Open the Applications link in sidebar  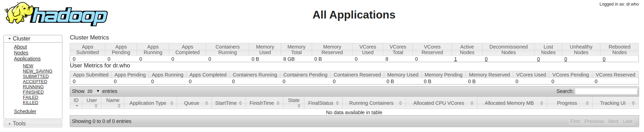(27, 59)
